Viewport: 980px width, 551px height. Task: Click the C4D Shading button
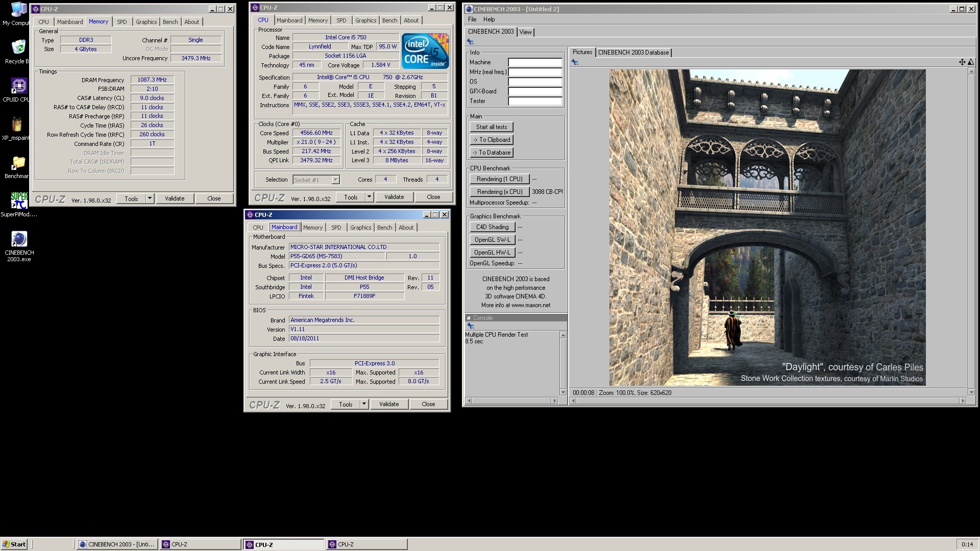coord(492,227)
